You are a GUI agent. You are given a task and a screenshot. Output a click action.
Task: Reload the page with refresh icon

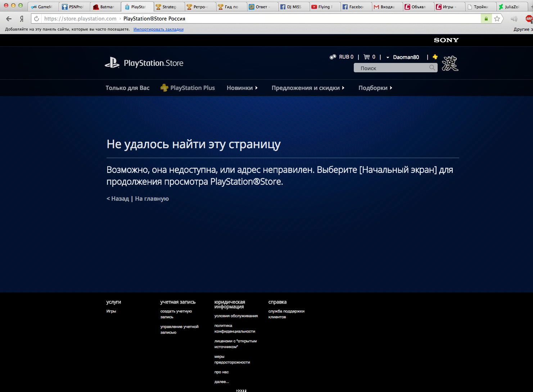click(x=37, y=19)
